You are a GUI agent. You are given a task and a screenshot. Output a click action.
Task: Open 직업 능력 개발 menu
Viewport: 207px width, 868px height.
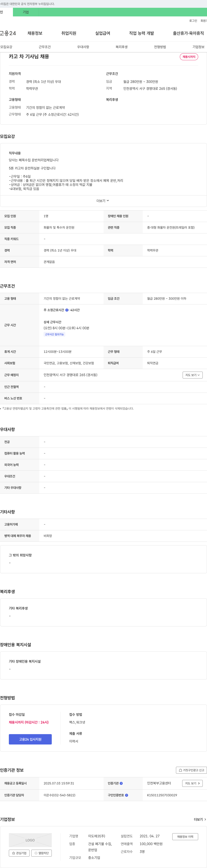point(141,33)
